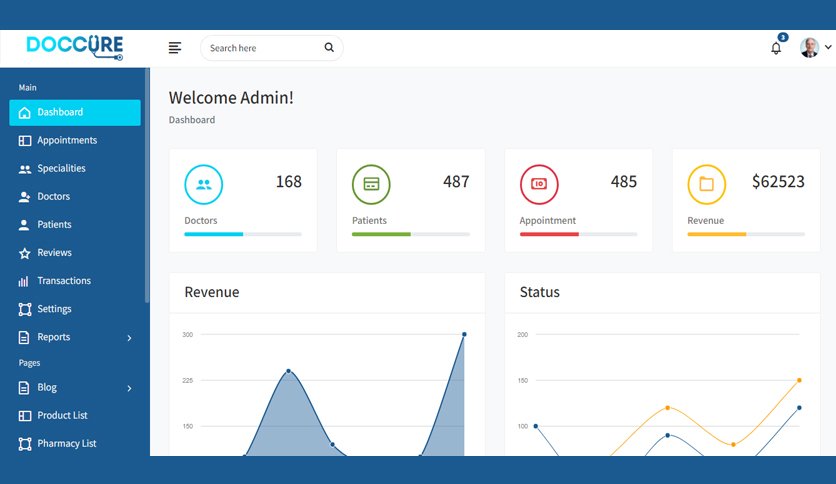Image resolution: width=836 pixels, height=484 pixels.
Task: Click the Doccure logo
Action: pyautogui.click(x=75, y=47)
